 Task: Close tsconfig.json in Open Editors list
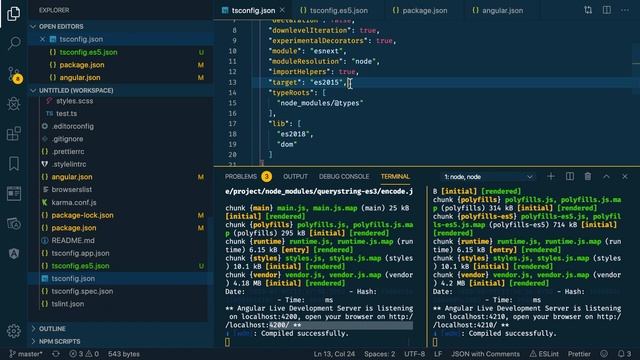coord(42,39)
